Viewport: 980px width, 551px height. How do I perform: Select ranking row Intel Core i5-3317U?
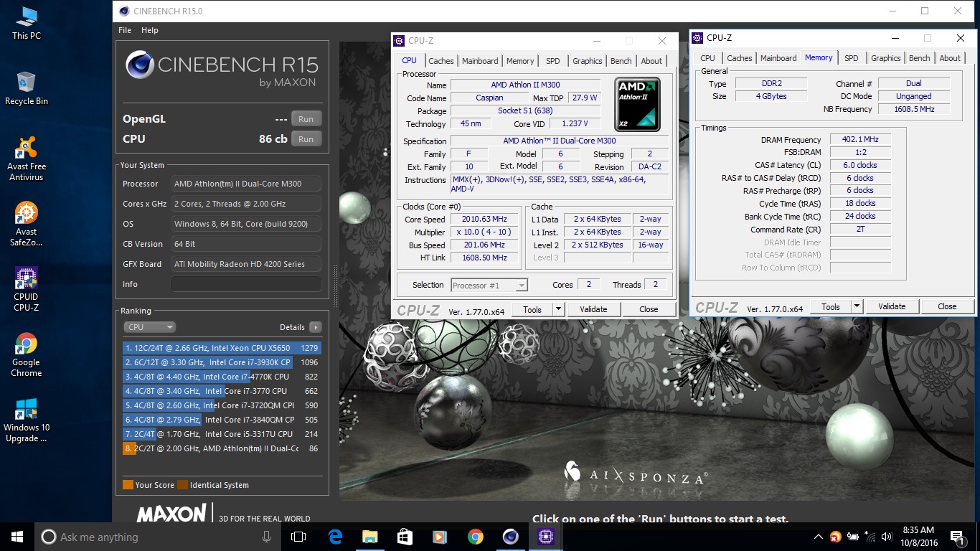tap(221, 434)
